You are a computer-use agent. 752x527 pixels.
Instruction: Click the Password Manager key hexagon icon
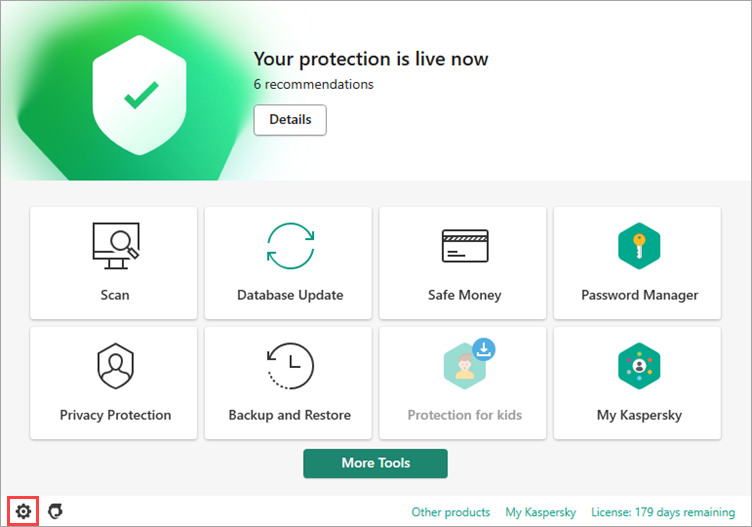pyautogui.click(x=639, y=246)
